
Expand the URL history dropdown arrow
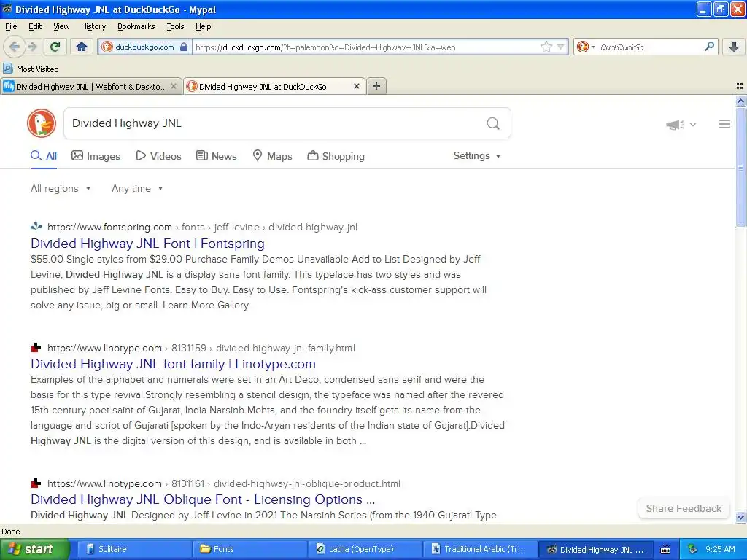pos(561,47)
